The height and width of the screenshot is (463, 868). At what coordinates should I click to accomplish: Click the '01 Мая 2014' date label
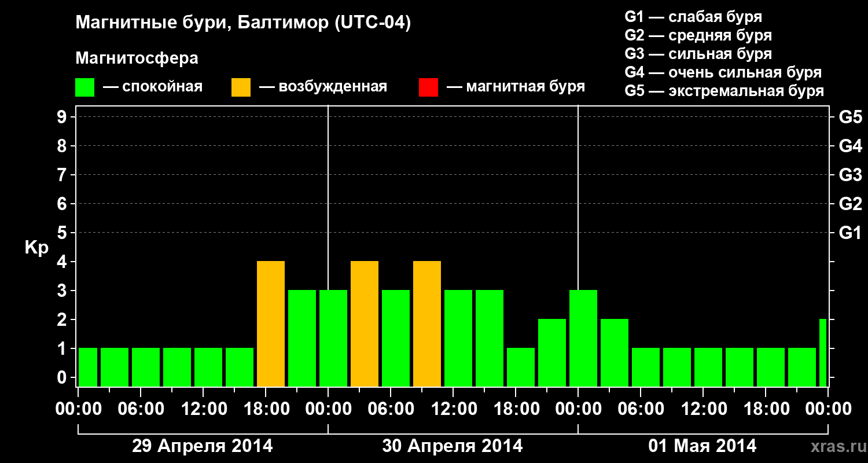tap(703, 446)
